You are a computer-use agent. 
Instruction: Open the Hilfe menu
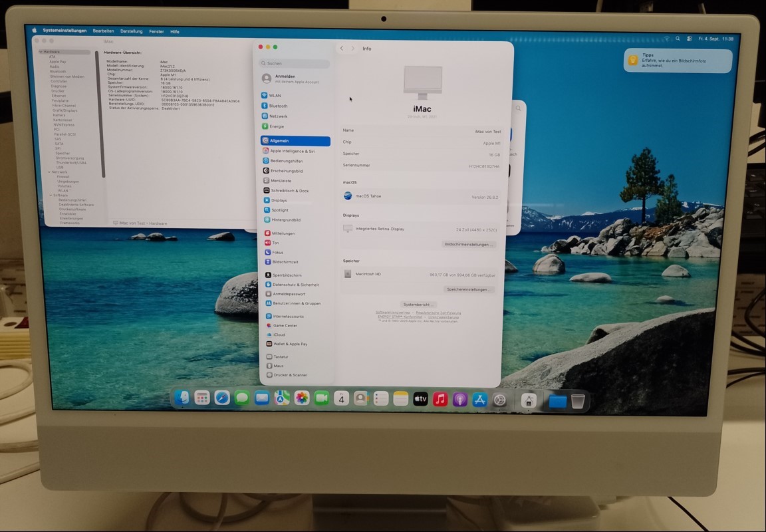174,32
